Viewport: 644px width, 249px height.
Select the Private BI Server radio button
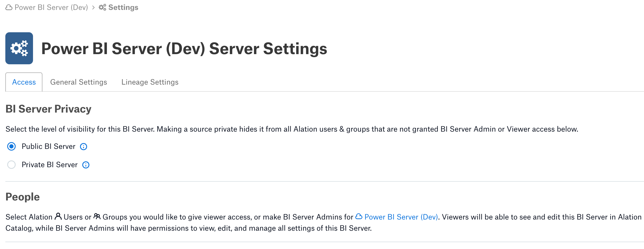click(x=11, y=165)
